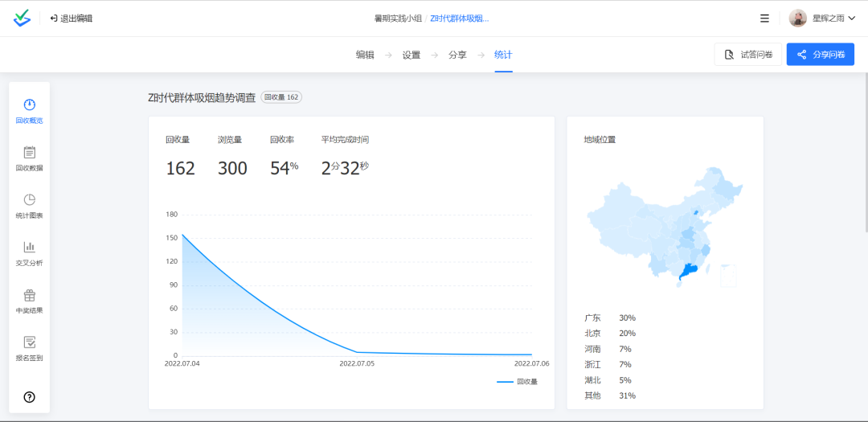Open the 统计图表 chart icon
Viewport: 868px width, 422px height.
[29, 200]
